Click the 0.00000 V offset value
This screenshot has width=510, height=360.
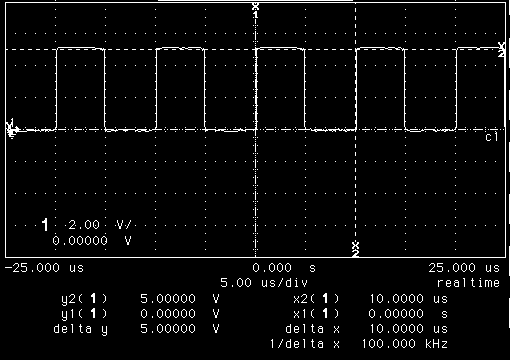pyautogui.click(x=92, y=241)
